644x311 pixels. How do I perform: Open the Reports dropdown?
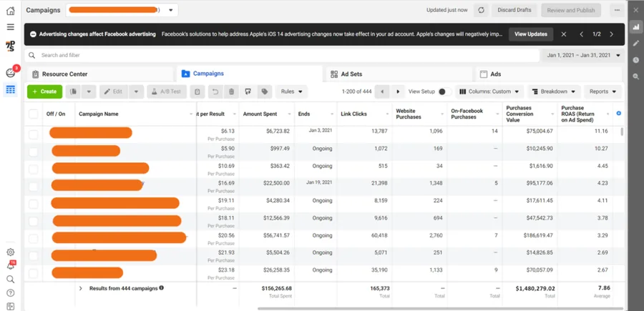click(x=603, y=92)
